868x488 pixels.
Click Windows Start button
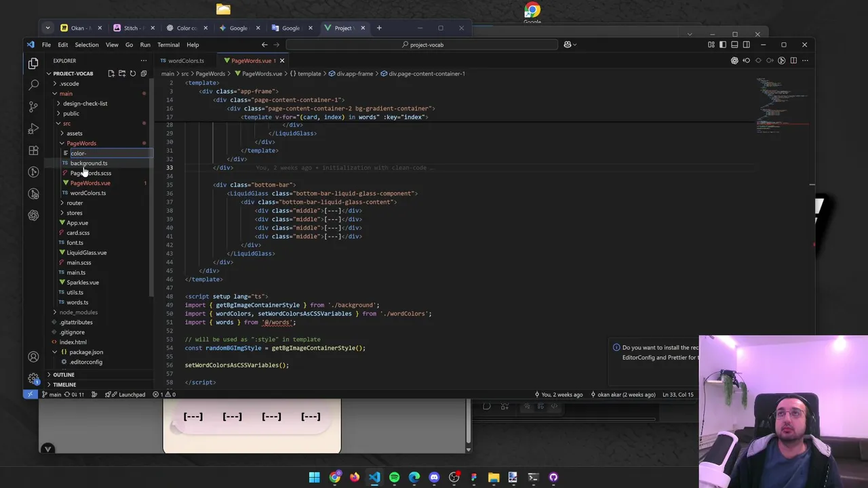pos(315,477)
